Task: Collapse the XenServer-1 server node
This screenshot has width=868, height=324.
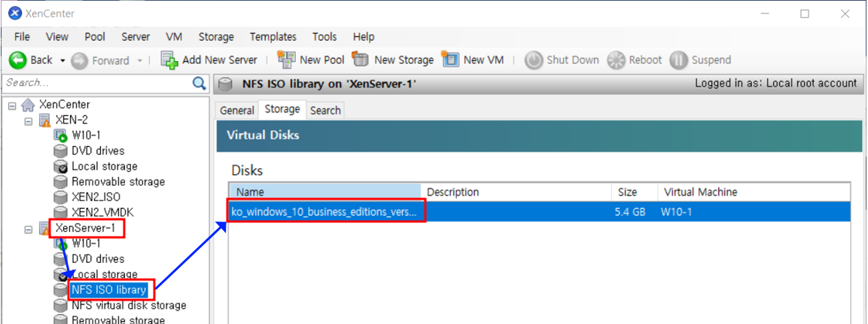Action: [x=29, y=228]
